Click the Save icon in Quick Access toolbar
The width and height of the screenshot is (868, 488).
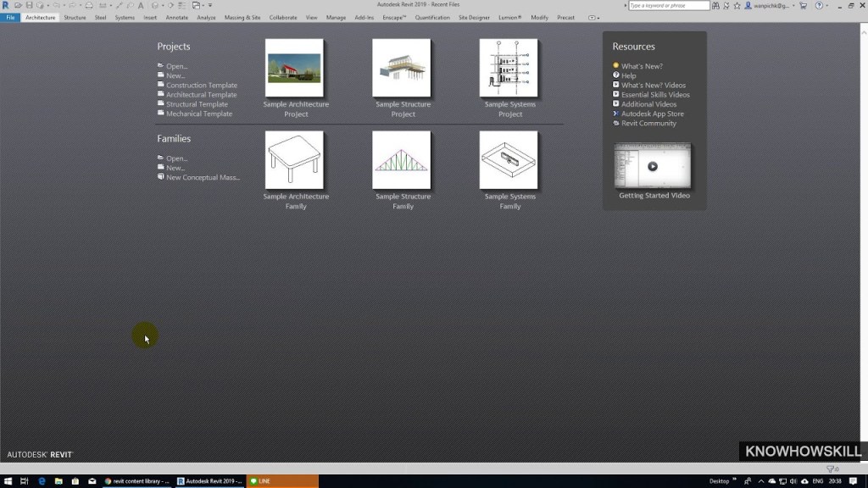[28, 5]
